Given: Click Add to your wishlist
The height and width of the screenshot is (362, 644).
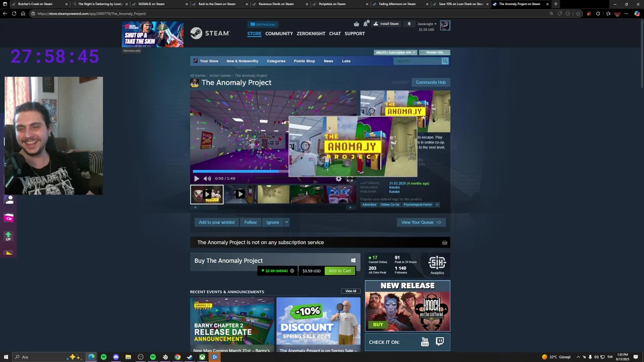Looking at the screenshot, I should coord(216,222).
